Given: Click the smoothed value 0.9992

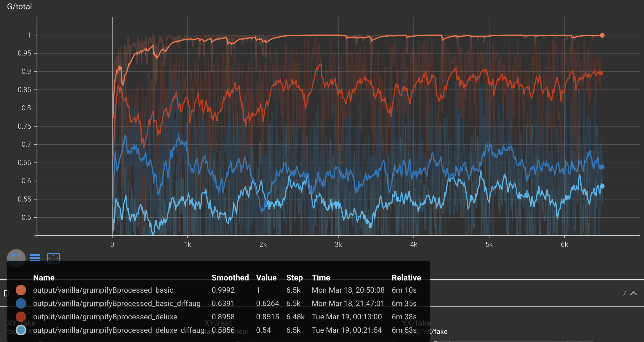Looking at the screenshot, I should pyautogui.click(x=223, y=290).
